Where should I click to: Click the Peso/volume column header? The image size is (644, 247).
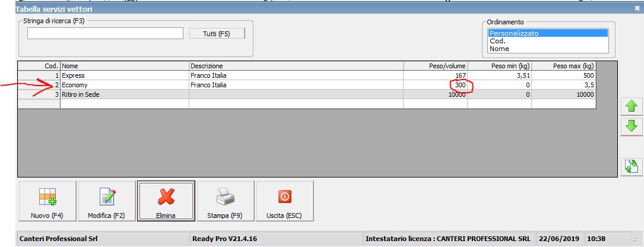pos(435,66)
